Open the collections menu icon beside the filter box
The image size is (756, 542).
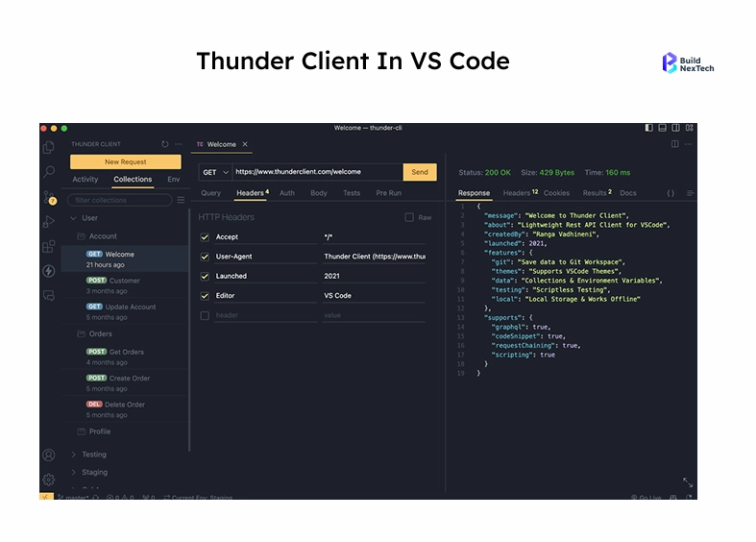pos(181,200)
